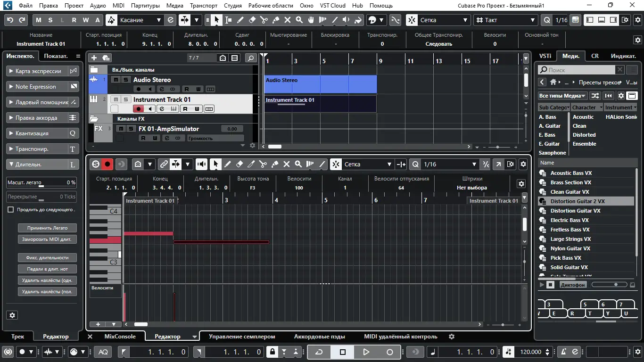
Task: Solo the Instrument Track 01
Action: point(126,99)
